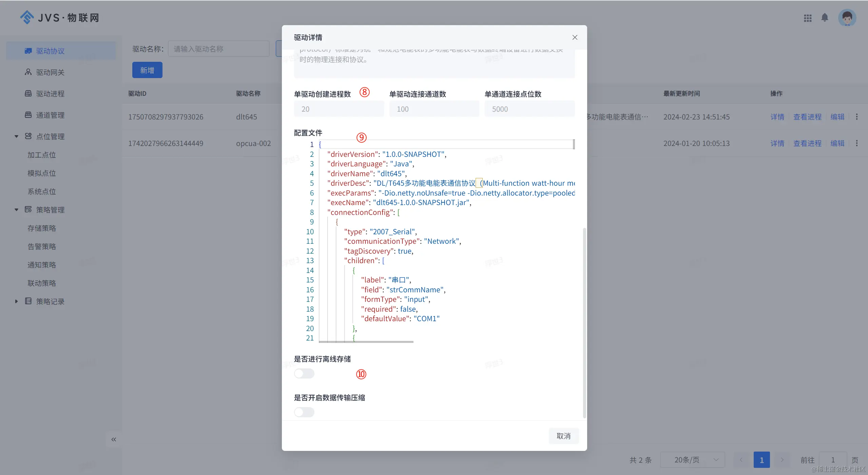The image size is (868, 475).
Task: Toggle 是否开启数据传输压缩 switch
Action: click(304, 412)
